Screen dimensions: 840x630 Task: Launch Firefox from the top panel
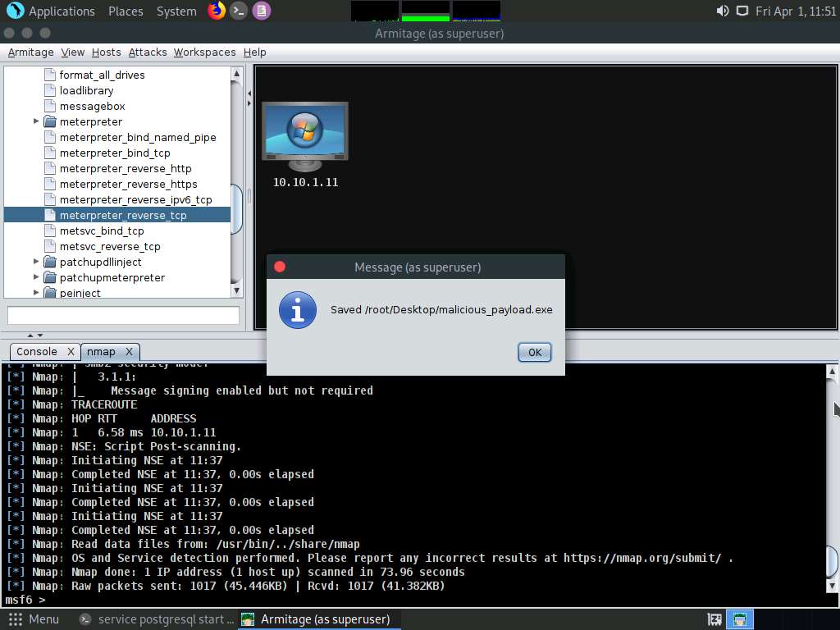(216, 11)
